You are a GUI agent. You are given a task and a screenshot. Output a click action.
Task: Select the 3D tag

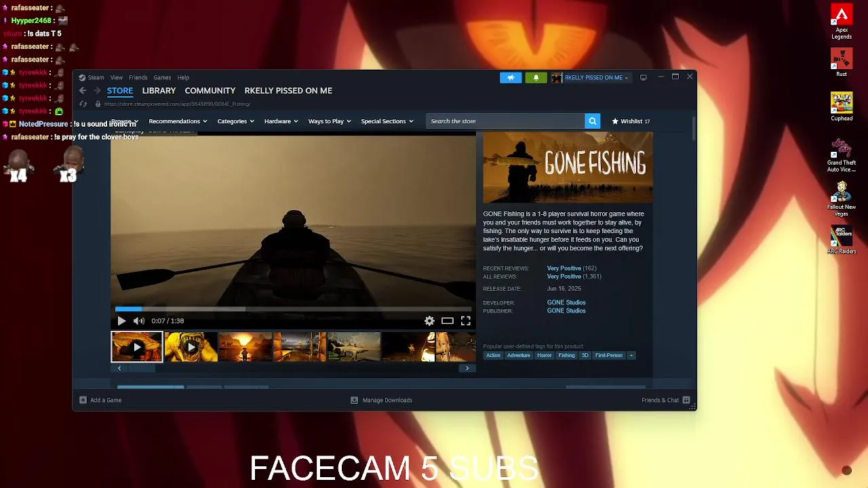(585, 355)
